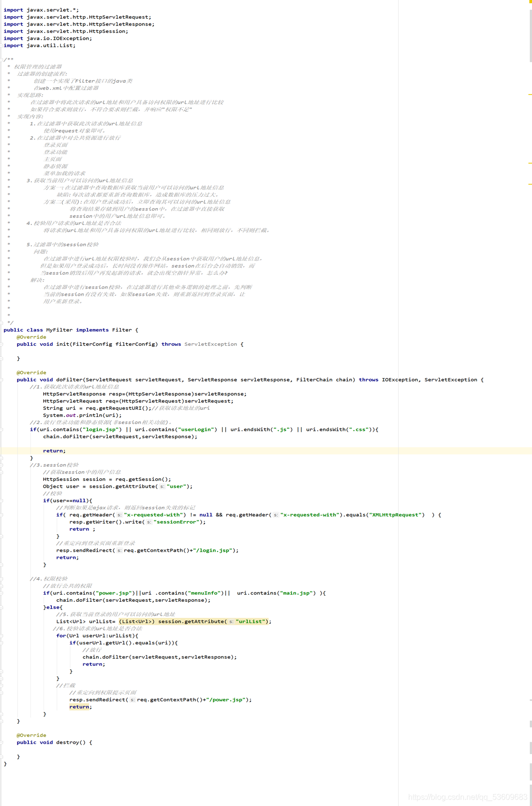Click the import javax.servlet.*; line

pos(41,10)
